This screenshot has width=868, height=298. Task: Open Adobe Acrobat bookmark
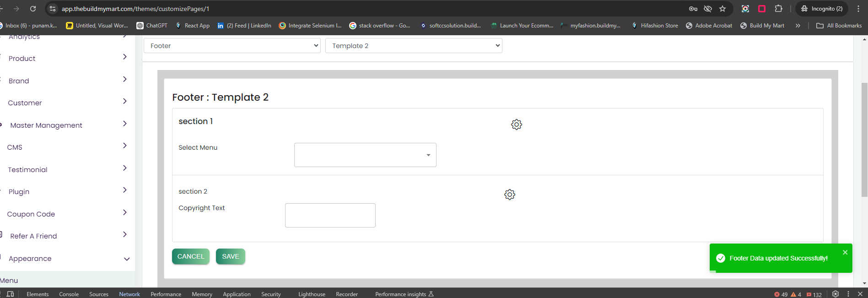pos(709,26)
